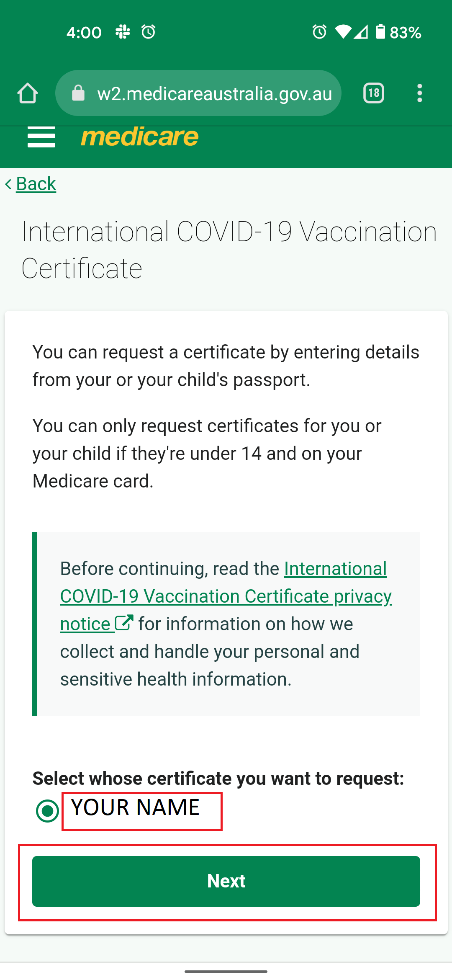Open the Medicare hamburger menu
The width and height of the screenshot is (452, 980).
pyautogui.click(x=41, y=137)
